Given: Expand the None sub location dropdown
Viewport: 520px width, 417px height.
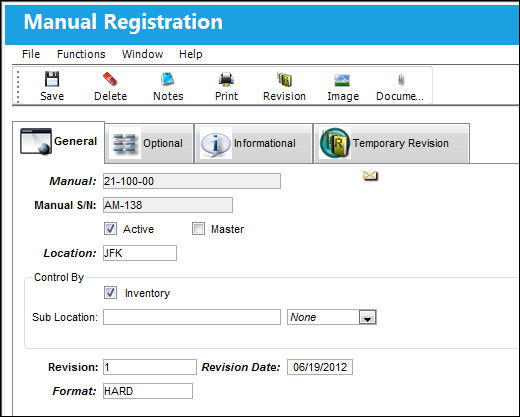Looking at the screenshot, I should (x=368, y=317).
